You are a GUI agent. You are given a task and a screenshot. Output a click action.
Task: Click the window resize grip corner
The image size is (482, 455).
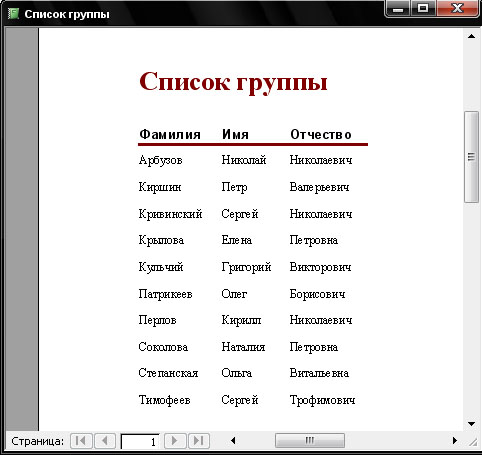[x=473, y=442]
